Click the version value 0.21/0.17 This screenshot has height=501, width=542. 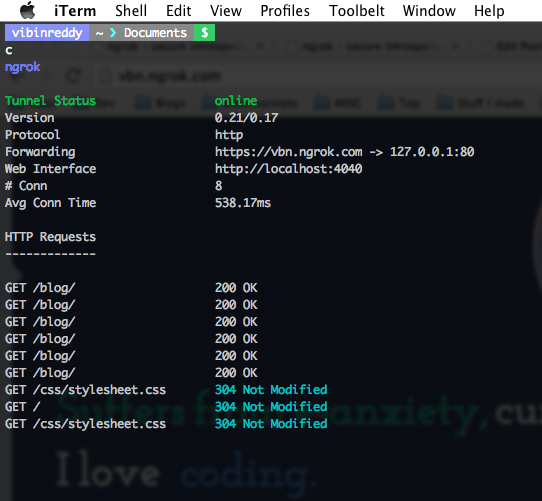[x=246, y=118]
